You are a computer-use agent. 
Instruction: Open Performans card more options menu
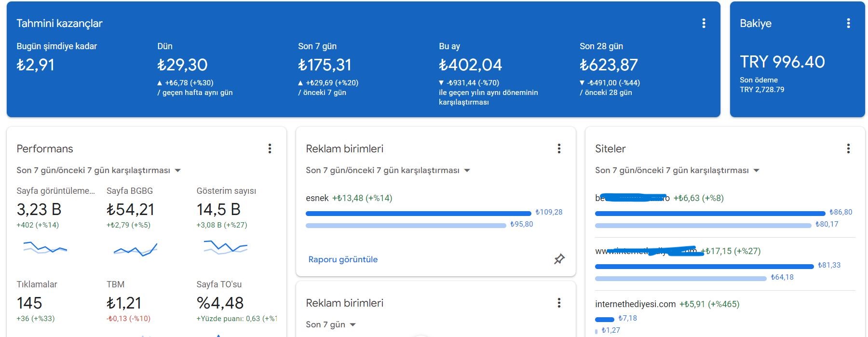click(270, 148)
